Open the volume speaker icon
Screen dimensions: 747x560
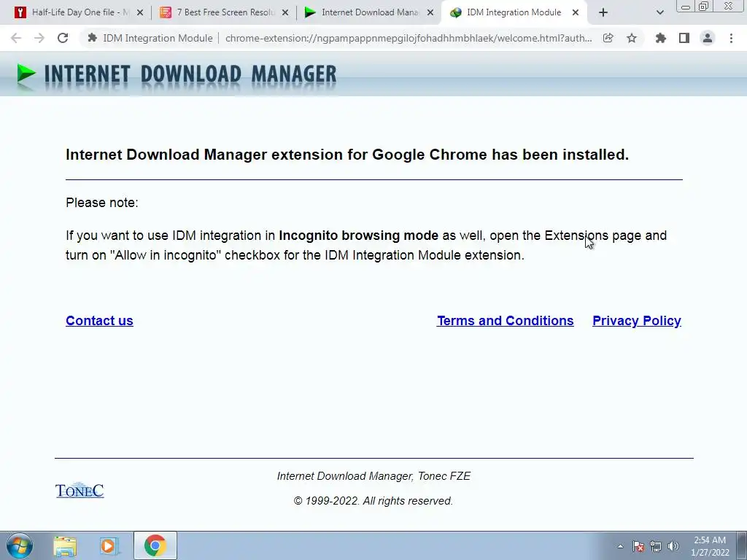pos(673,546)
